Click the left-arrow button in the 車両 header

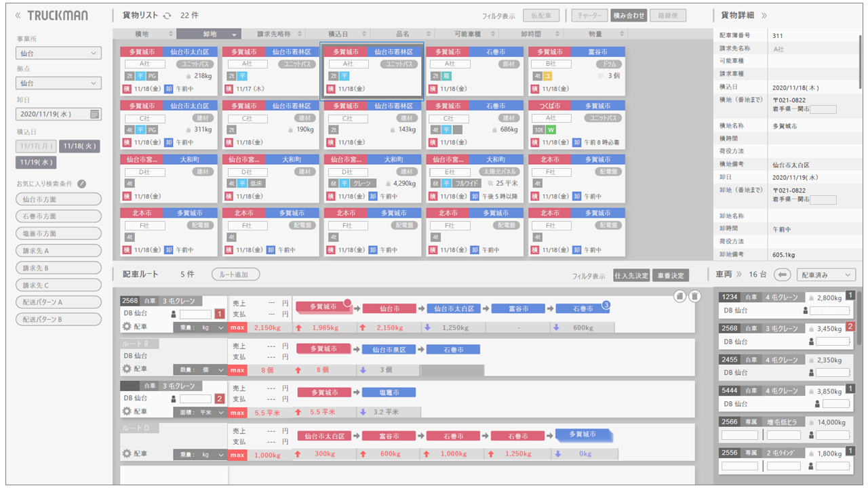point(783,274)
